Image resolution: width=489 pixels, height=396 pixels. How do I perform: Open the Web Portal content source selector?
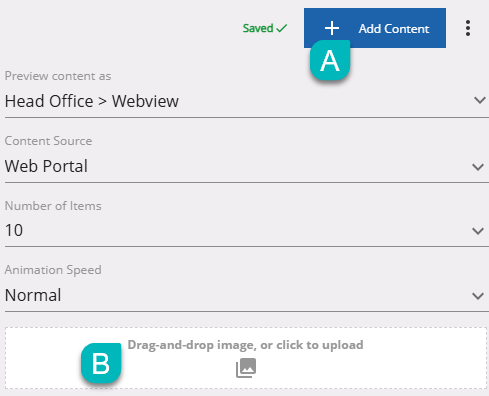(x=247, y=166)
